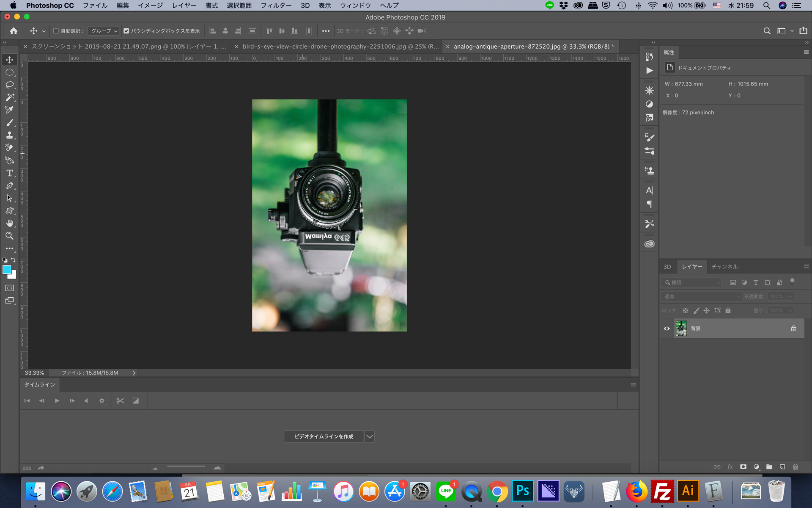Image resolution: width=812 pixels, height=508 pixels.
Task: Click the Add layer mask icon
Action: point(743,467)
